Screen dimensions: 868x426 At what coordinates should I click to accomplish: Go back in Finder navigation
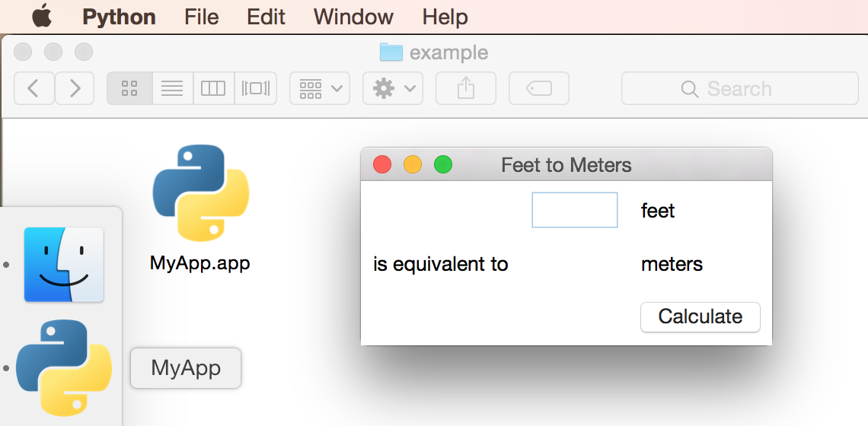pos(34,88)
